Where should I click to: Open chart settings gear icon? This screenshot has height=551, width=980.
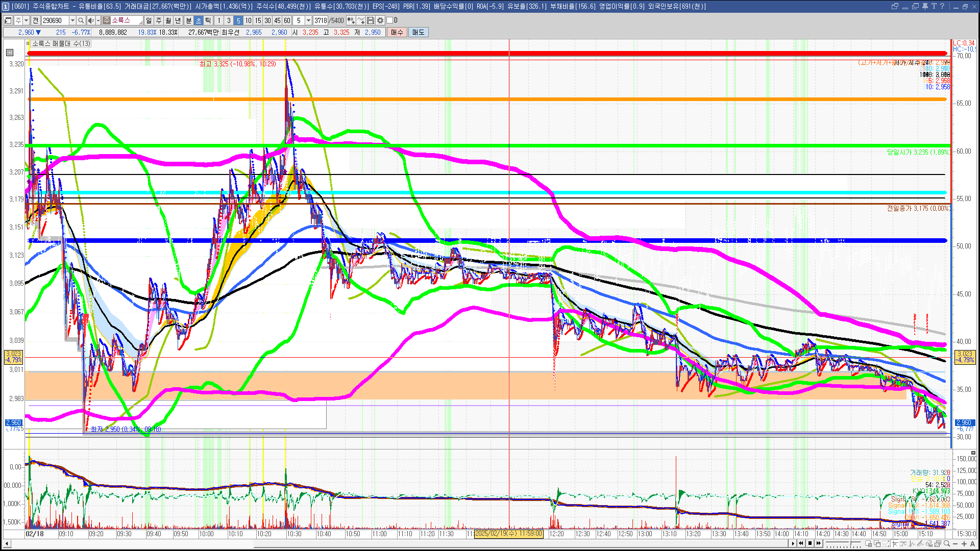click(380, 20)
